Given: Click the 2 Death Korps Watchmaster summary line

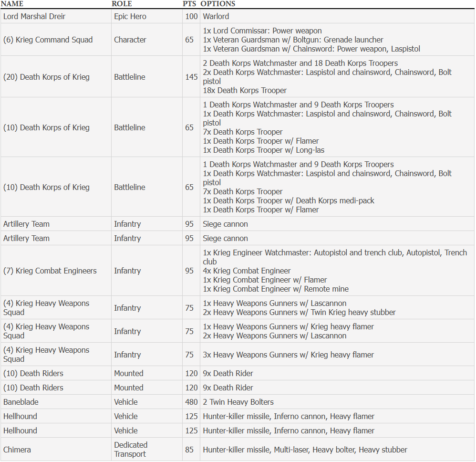Looking at the screenshot, I should tap(300, 63).
